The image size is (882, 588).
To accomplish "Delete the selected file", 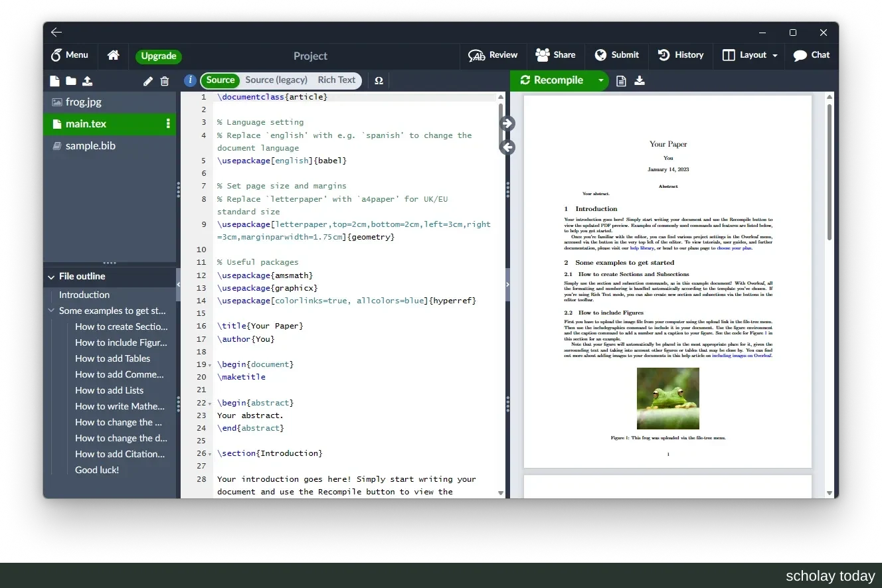I will 165,81.
